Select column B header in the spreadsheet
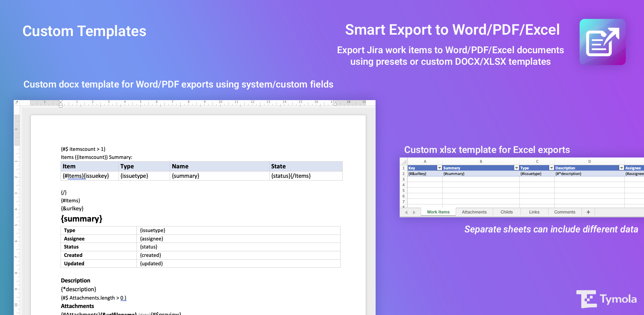This screenshot has height=315, width=644. click(x=481, y=161)
